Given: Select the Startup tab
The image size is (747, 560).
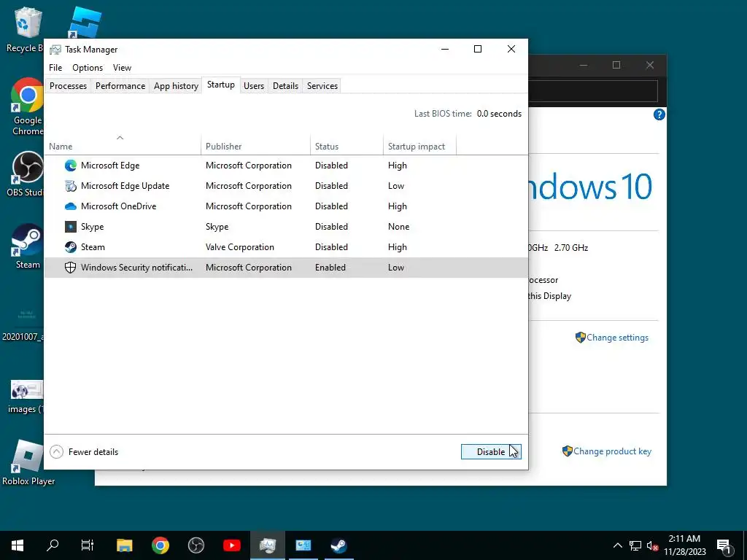Looking at the screenshot, I should tap(221, 85).
